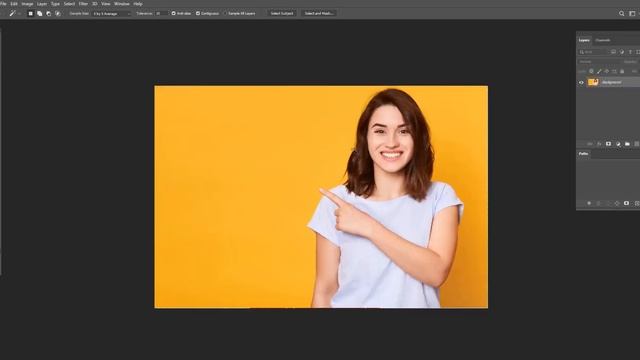Open the workspace switcher icon at top right
Screen dimensions: 640x360
pyautogui.click(x=632, y=13)
